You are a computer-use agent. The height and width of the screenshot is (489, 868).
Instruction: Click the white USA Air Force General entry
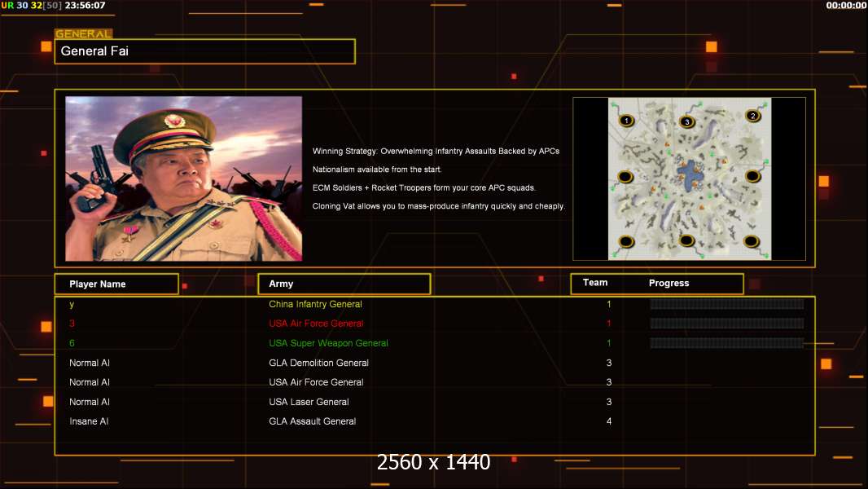316,382
